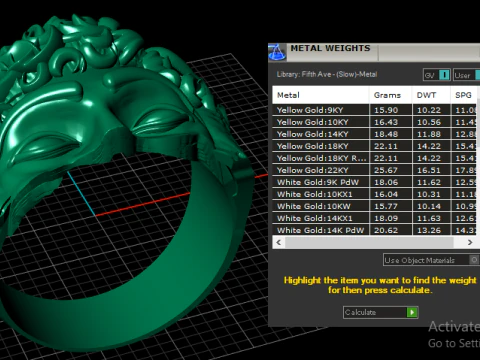Screen dimensions: 480x360
Task: Click the 10.56 DWT cell
Action: tap(432, 122)
